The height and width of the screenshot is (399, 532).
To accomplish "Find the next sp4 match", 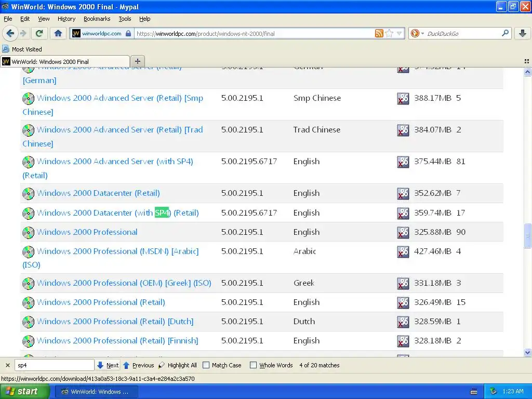I will 108,365.
